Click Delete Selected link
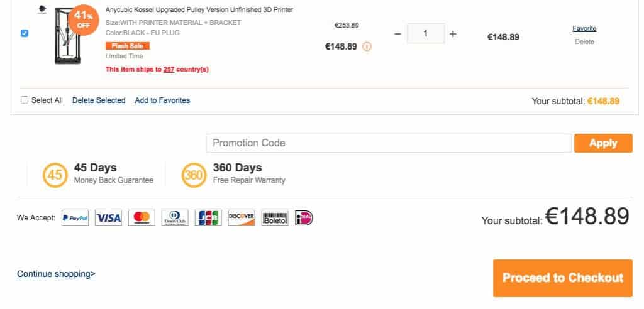The image size is (644, 309). coord(99,100)
